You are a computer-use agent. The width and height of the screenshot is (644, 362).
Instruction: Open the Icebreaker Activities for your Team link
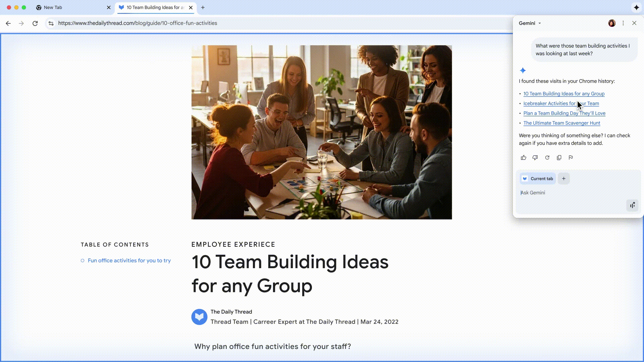561,103
